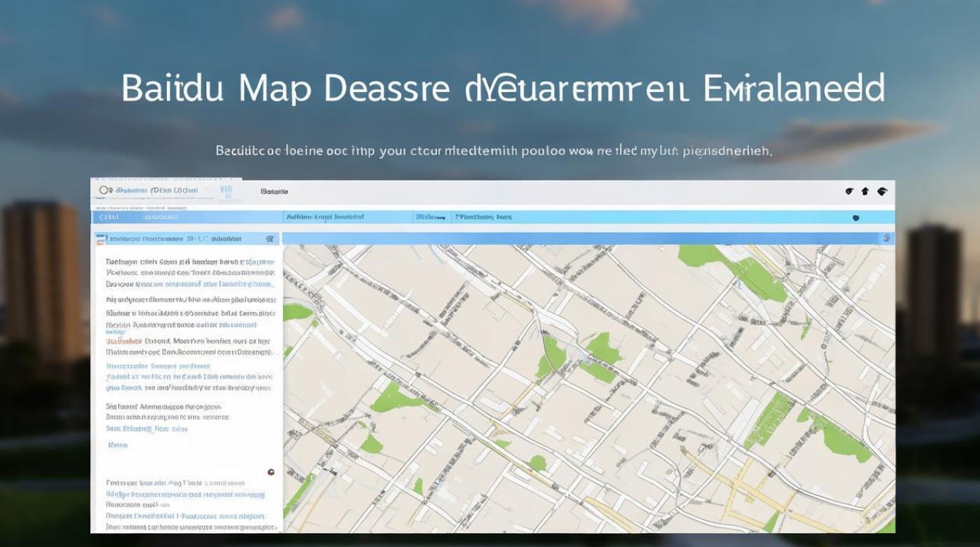
Task: Click the circular logo icon in the window header
Action: pos(105,190)
